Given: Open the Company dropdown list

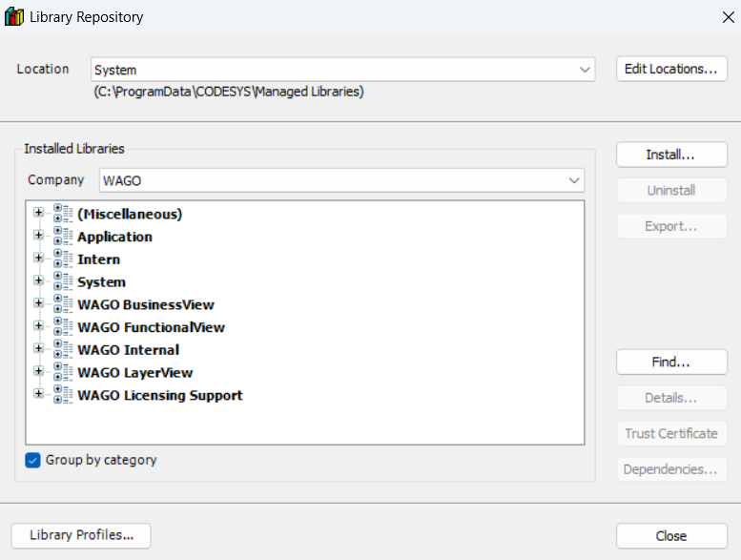Looking at the screenshot, I should click(573, 180).
